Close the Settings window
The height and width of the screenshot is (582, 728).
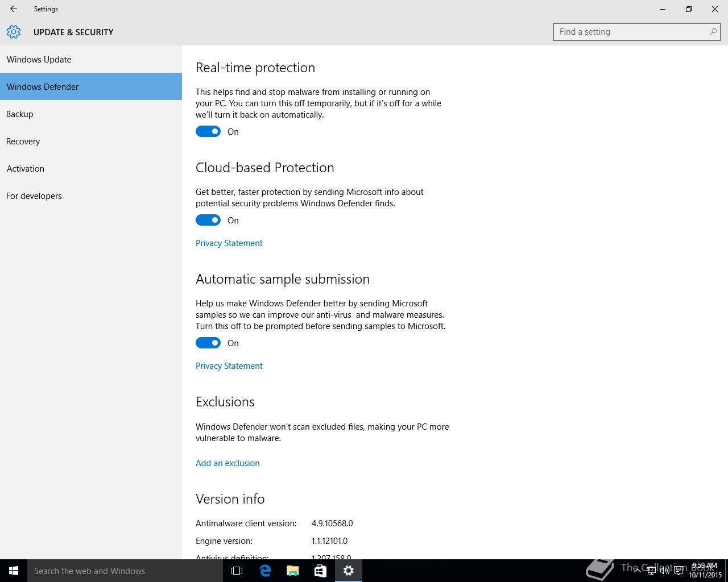point(715,9)
